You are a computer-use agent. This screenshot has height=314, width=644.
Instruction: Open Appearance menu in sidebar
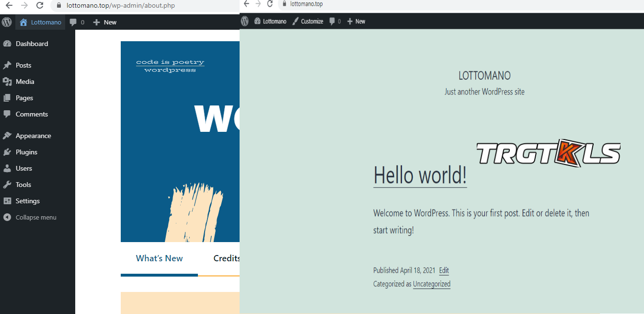33,136
